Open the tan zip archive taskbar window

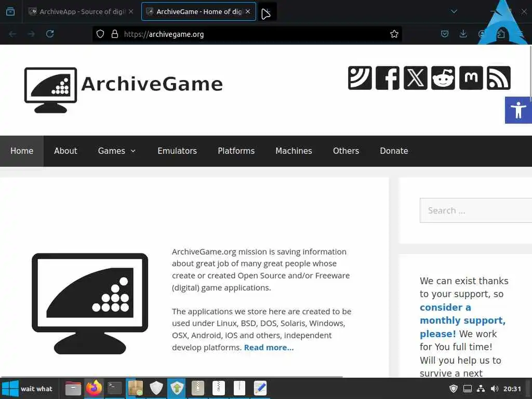[x=198, y=389]
